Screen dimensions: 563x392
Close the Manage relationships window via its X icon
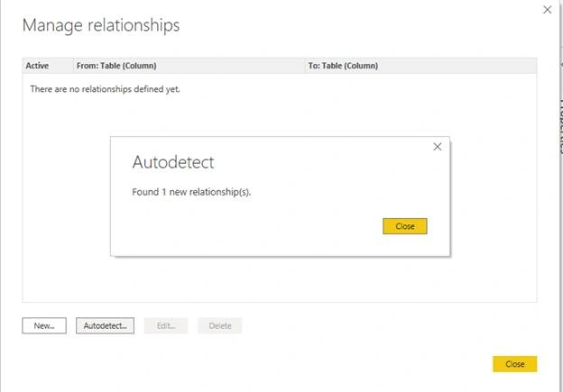coord(547,10)
